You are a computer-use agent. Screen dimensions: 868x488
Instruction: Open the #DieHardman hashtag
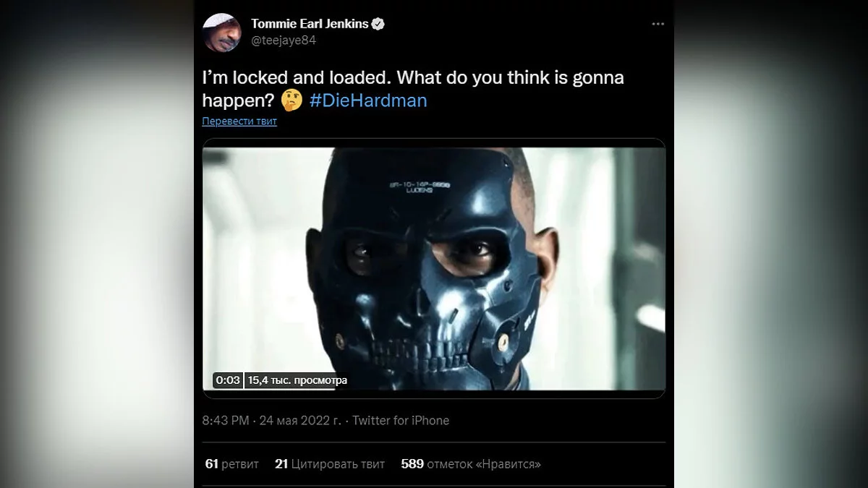tap(368, 100)
